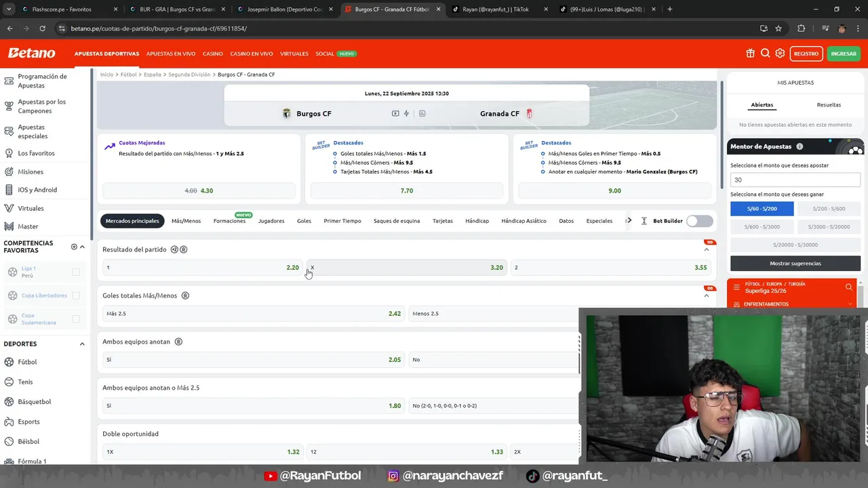Image resolution: width=868 pixels, height=488 pixels.
Task: Open the match statistics chart icon
Action: click(422, 113)
